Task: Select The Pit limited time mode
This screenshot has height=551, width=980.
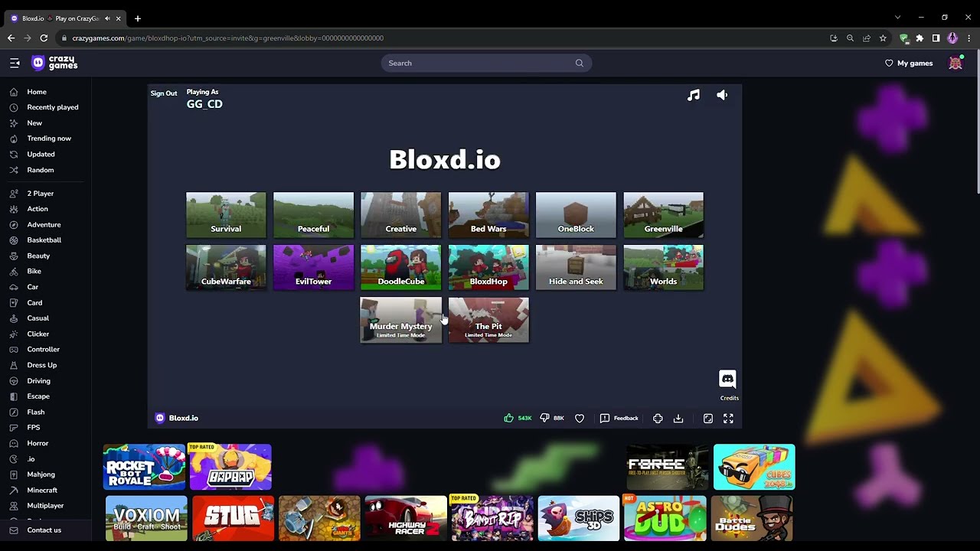Action: point(488,320)
